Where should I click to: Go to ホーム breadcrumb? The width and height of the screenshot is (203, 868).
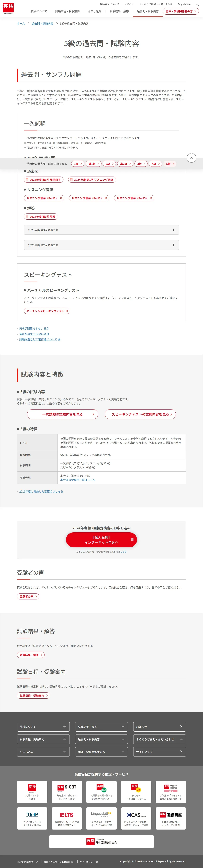(21, 24)
